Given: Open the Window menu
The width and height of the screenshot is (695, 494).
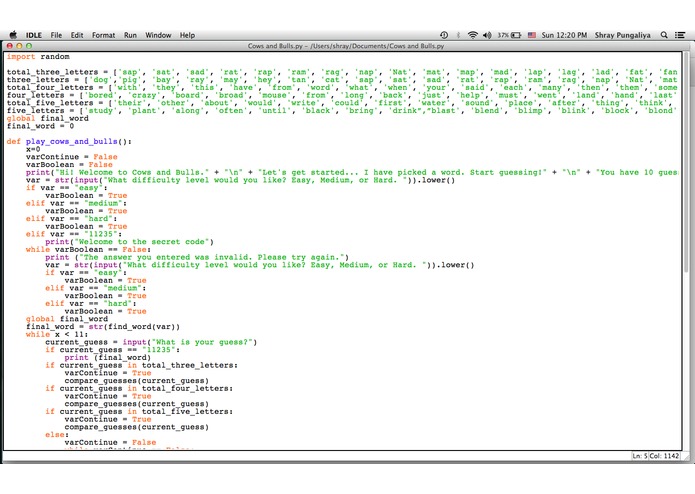Looking at the screenshot, I should 158,35.
